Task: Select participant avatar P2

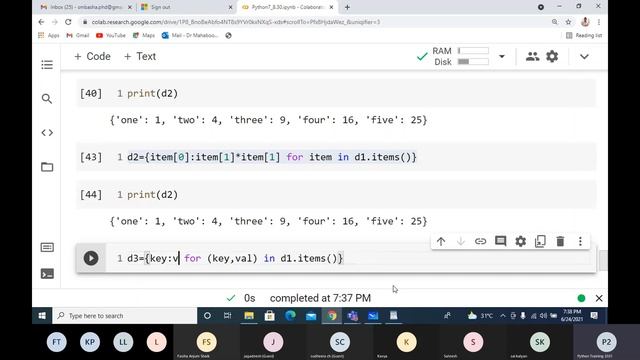Action: pos(607,342)
